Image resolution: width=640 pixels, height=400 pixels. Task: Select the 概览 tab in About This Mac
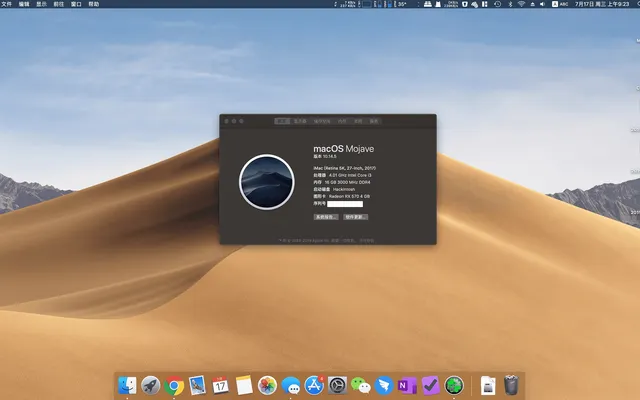pos(282,121)
